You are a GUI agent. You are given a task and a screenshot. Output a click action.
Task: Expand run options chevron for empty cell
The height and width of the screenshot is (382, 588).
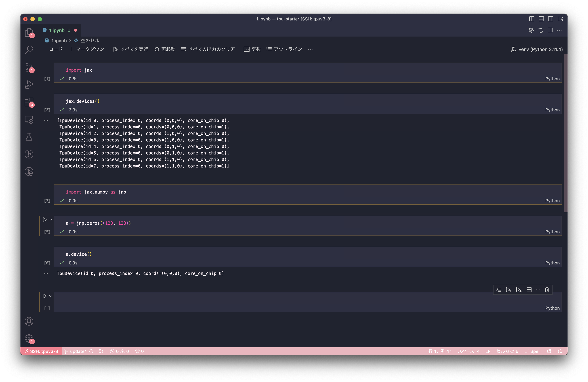[51, 296]
